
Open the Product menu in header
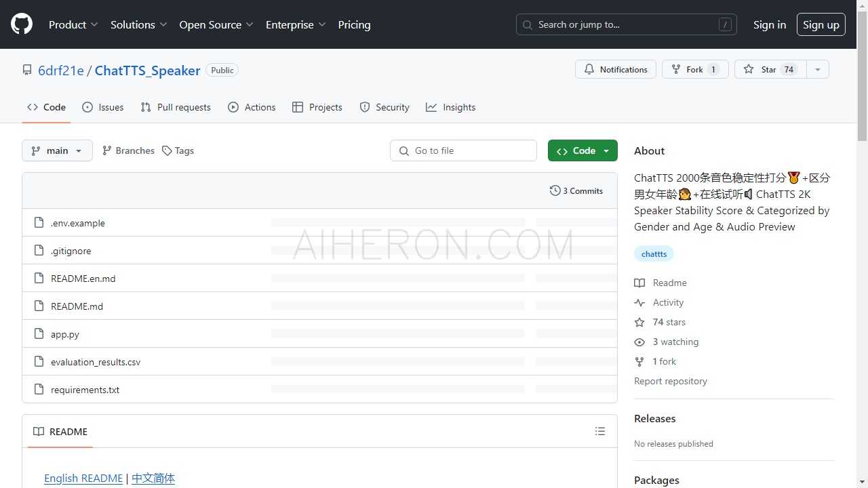pyautogui.click(x=73, y=24)
